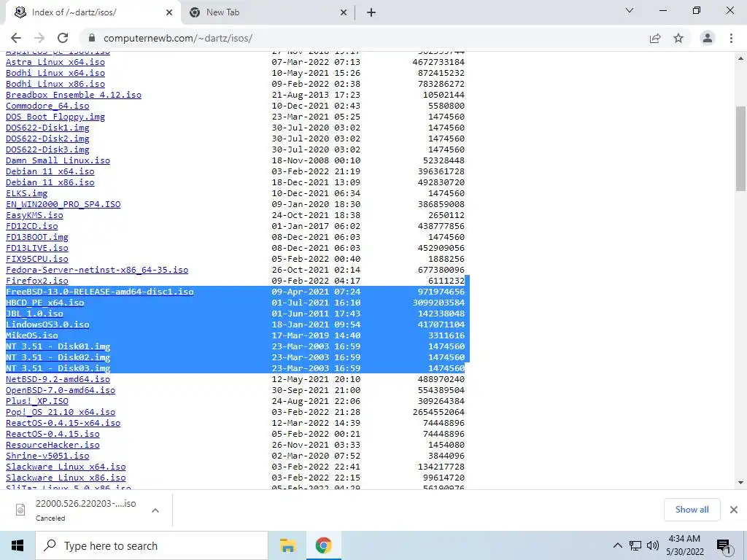Open DOS_Boot_Floppy.img link

click(x=55, y=117)
